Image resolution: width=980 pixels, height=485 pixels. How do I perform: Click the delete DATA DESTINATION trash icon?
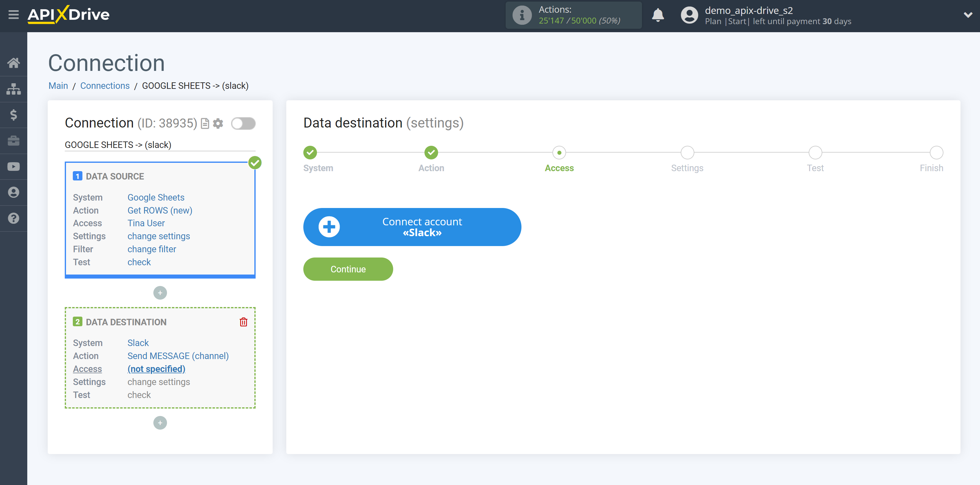tap(244, 322)
